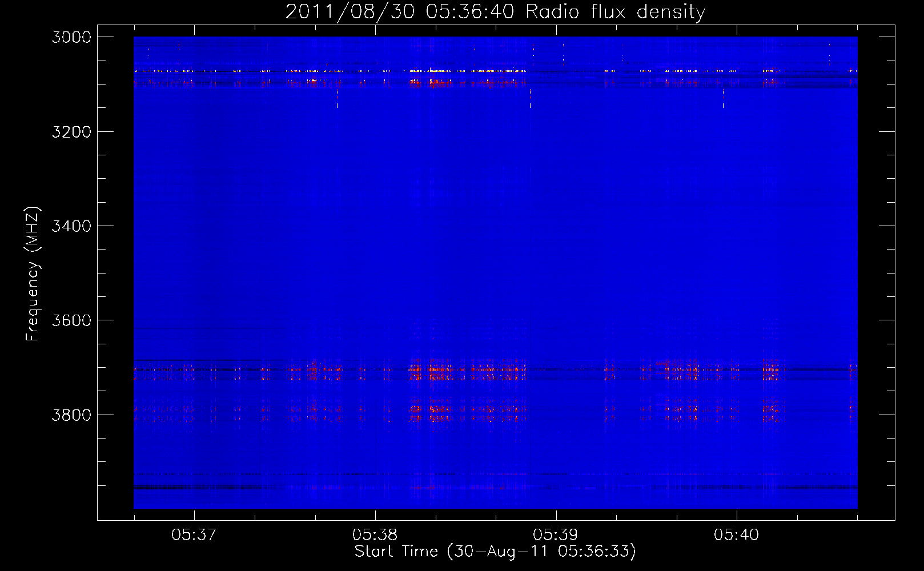Click the 3400 frequency axis label
The height and width of the screenshot is (571, 924).
(71, 226)
